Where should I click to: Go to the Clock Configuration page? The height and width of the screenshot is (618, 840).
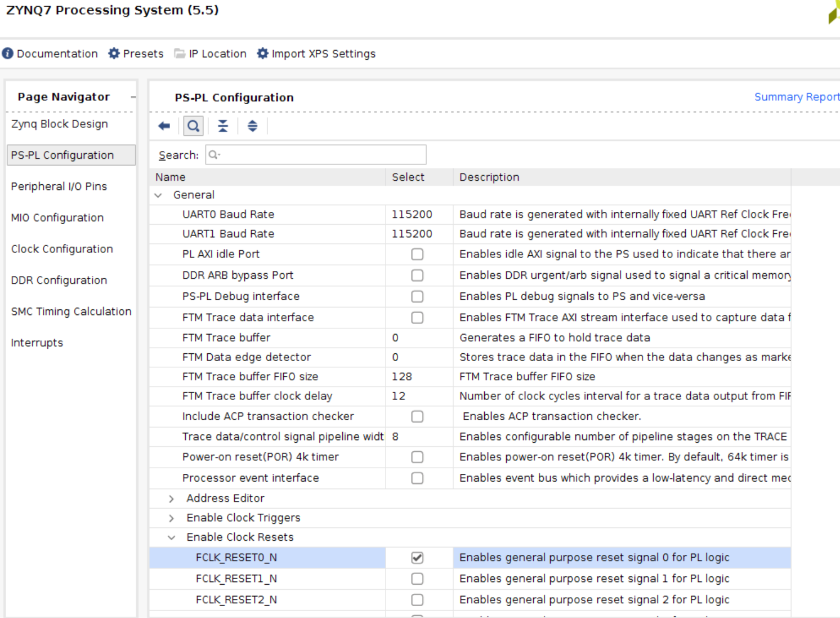tap(62, 249)
